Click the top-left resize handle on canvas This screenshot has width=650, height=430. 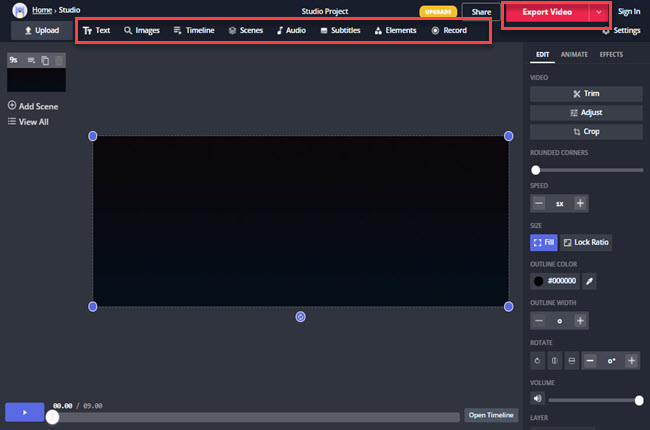coord(93,136)
